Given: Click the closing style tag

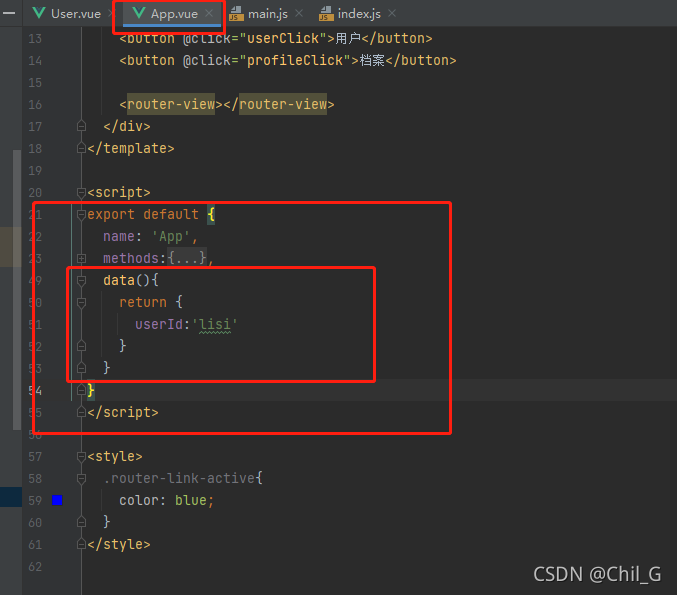Looking at the screenshot, I should 119,544.
